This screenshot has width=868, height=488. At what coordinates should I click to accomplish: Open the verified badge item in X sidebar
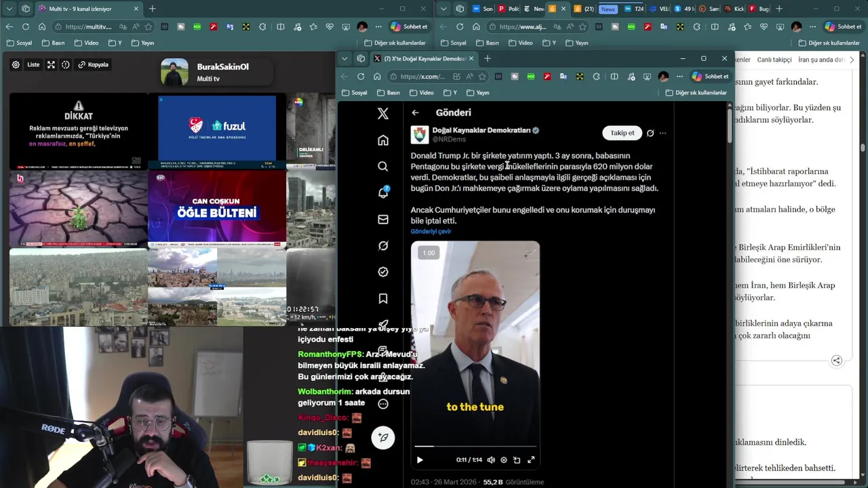click(x=383, y=272)
